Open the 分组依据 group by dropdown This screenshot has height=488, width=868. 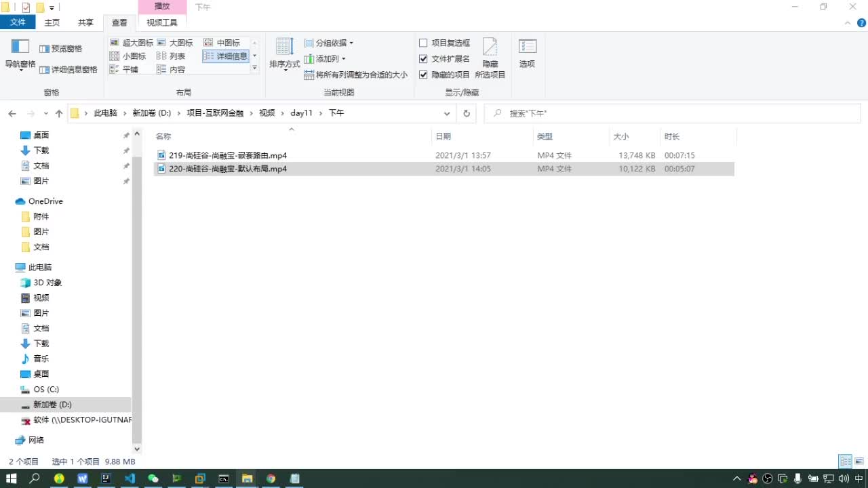coord(329,43)
